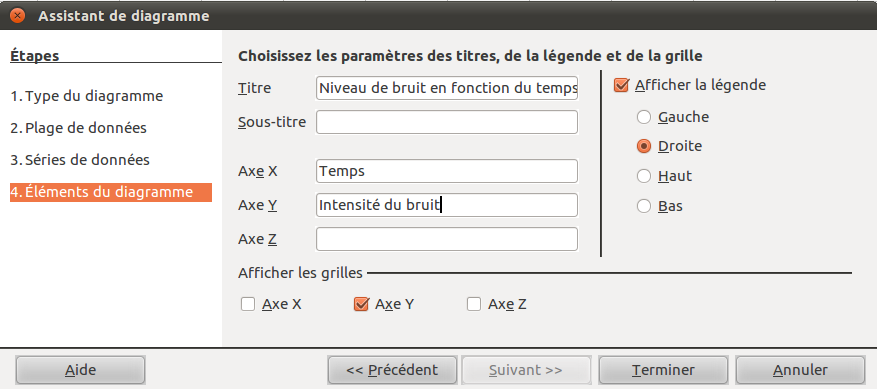Screen dimensions: 877x389
Task: Enable X axis grid checkbox
Action: (x=248, y=304)
